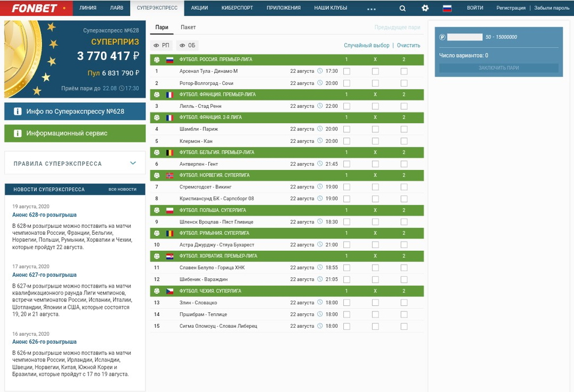Expand the Правила Суперэкспресса section
Image resolution: width=574 pixels, height=392 pixels.
[x=133, y=164]
